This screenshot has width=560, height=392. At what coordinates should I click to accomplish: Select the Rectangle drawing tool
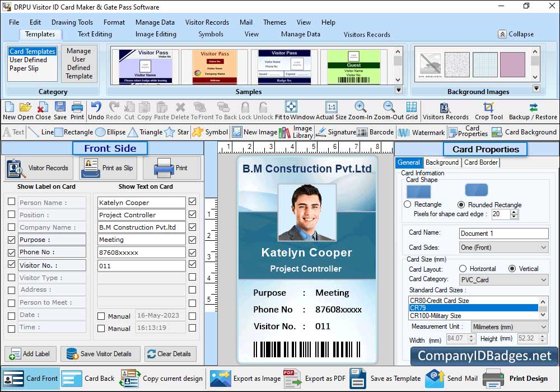pos(74,132)
